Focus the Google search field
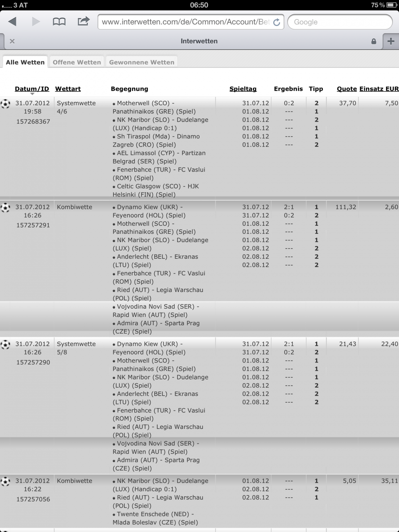 (340, 22)
